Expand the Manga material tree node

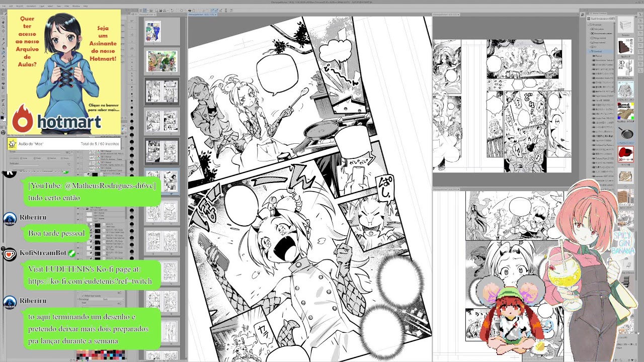pos(590,38)
